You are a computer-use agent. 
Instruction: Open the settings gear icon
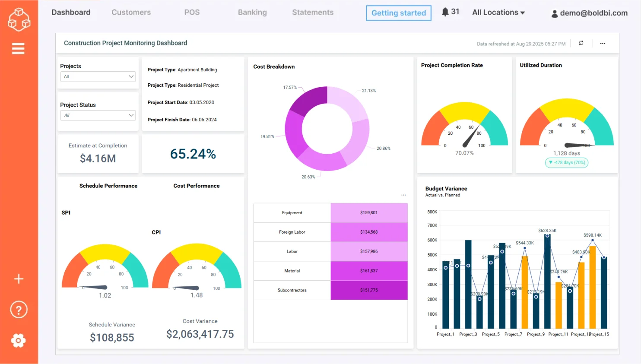tap(19, 341)
